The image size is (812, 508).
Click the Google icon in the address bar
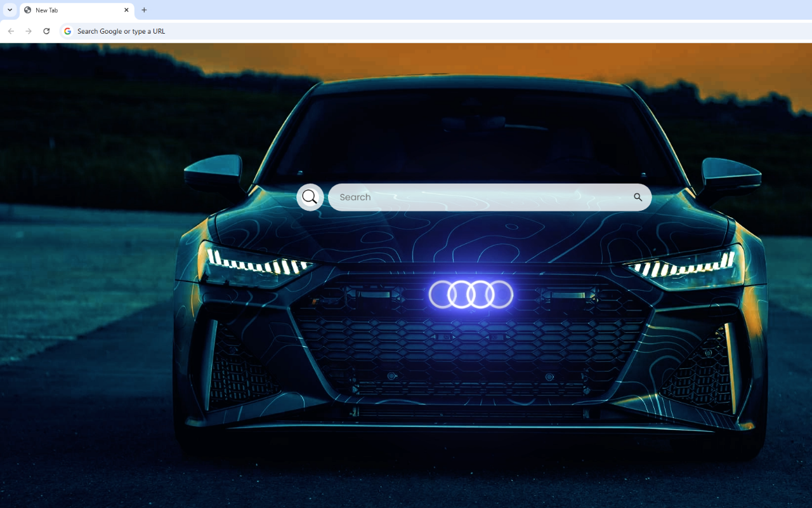tap(67, 31)
